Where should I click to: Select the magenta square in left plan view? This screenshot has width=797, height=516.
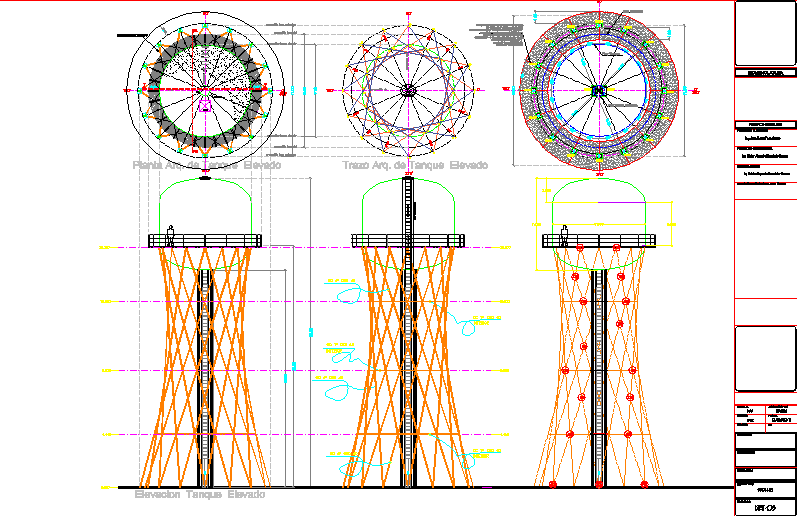[205, 103]
